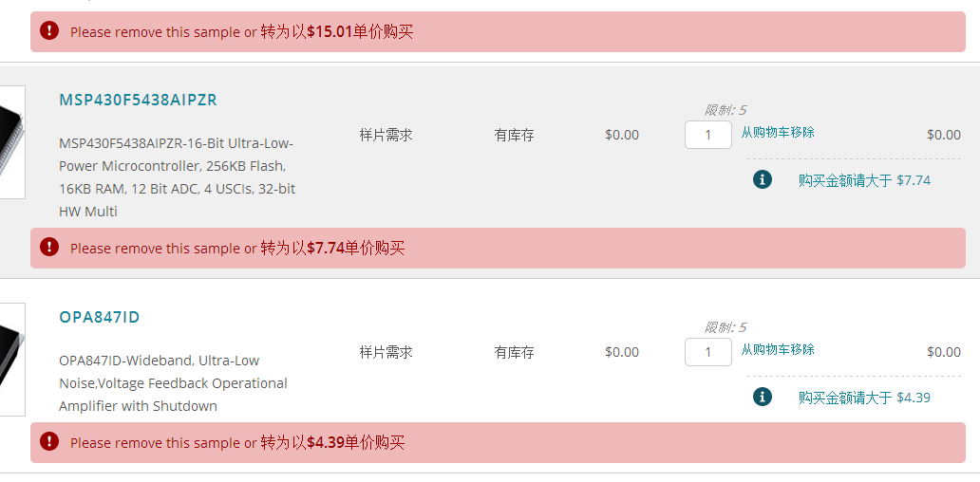This screenshot has width=980, height=482.
Task: Click the MSP430F5438AIPZR chip thumbnail
Action: 11,142
